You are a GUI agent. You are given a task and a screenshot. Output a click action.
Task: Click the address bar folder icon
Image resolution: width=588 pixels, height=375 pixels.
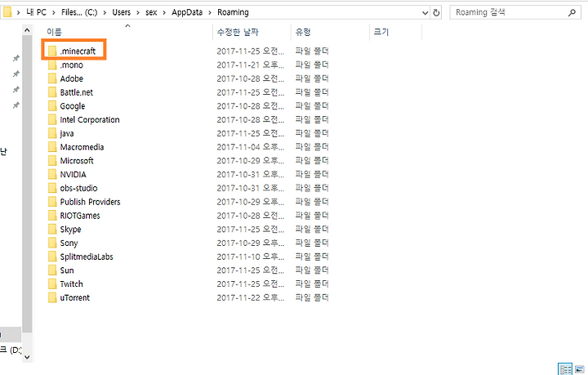(x=7, y=12)
